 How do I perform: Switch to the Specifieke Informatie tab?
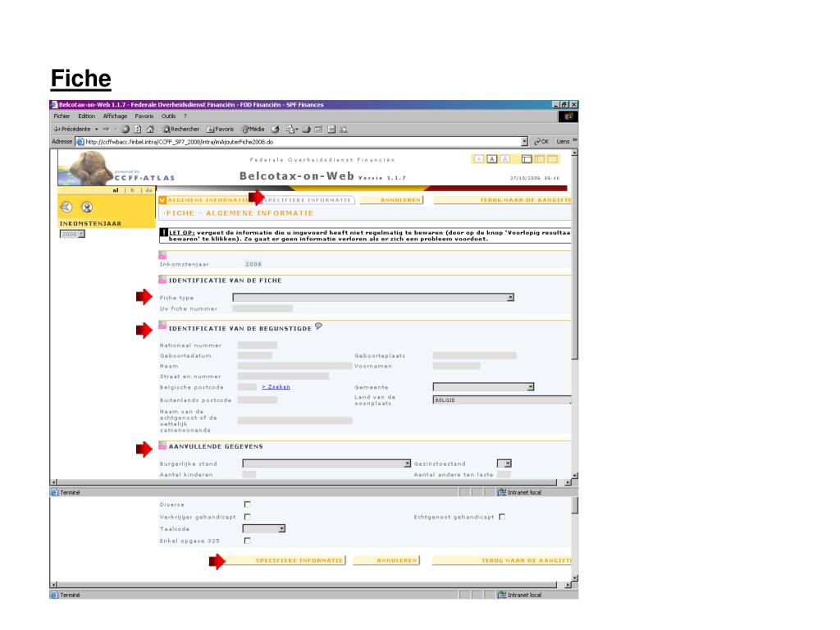[x=308, y=200]
